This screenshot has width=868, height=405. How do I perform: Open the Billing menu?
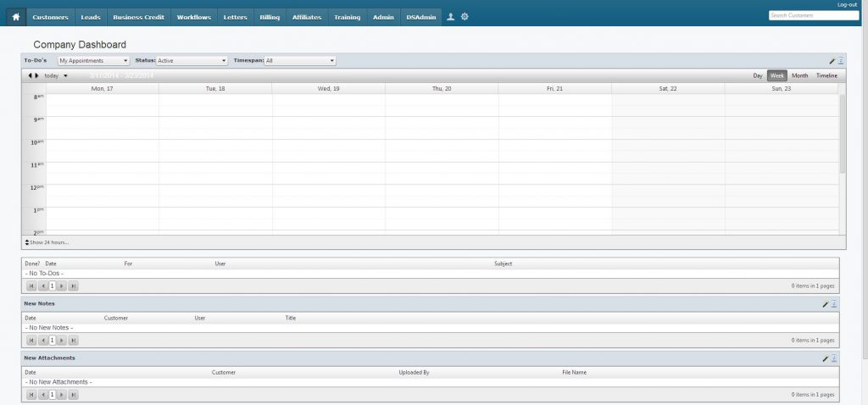(x=270, y=17)
